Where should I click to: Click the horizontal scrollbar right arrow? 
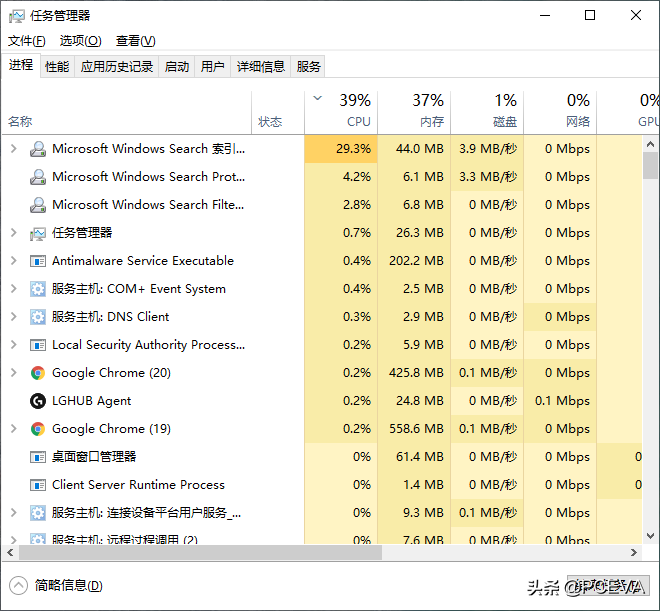(634, 553)
